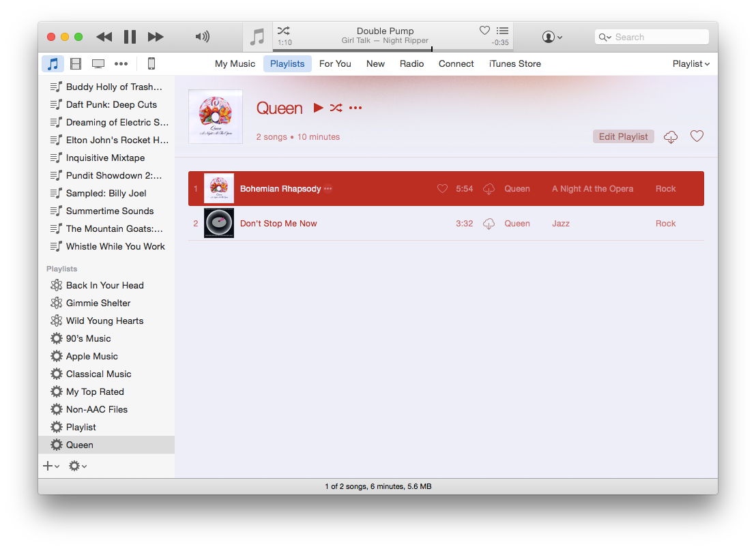Expand the account user menu
756x549 pixels.
click(551, 37)
